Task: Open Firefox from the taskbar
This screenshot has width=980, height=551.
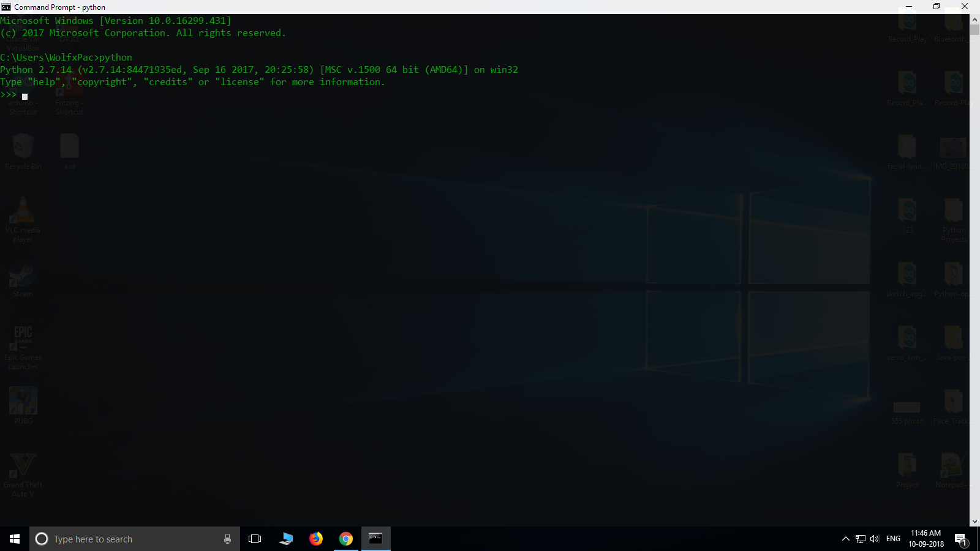Action: pos(316,539)
